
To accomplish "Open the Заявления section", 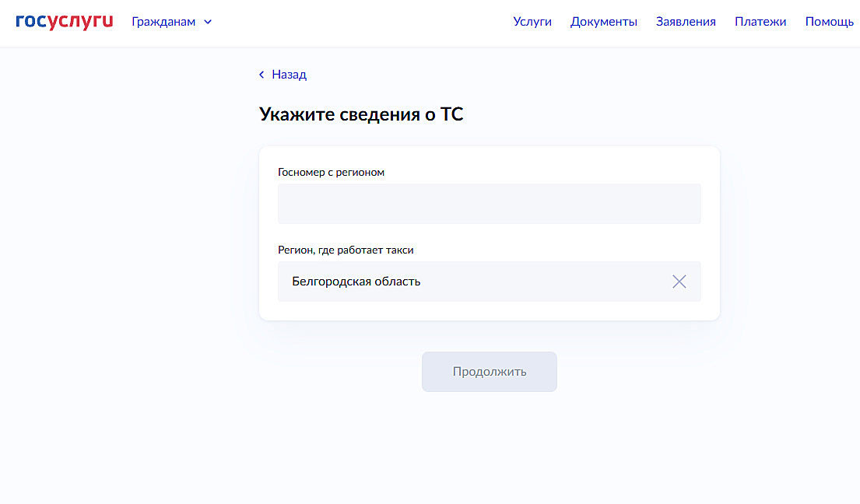I will point(686,21).
